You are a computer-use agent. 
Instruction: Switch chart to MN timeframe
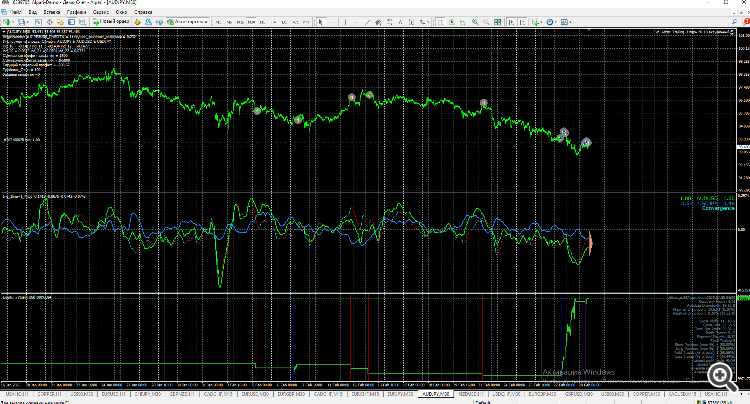click(307, 22)
